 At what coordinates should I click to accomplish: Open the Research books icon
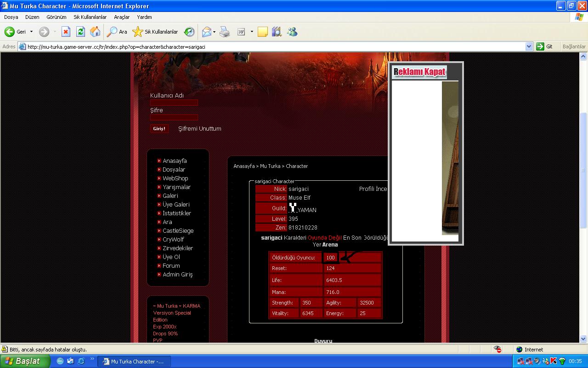[276, 32]
